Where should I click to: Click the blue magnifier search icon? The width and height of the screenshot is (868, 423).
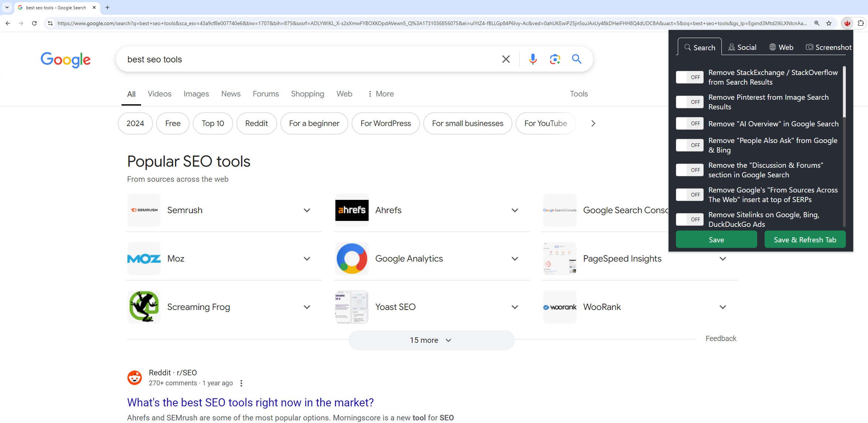(577, 59)
